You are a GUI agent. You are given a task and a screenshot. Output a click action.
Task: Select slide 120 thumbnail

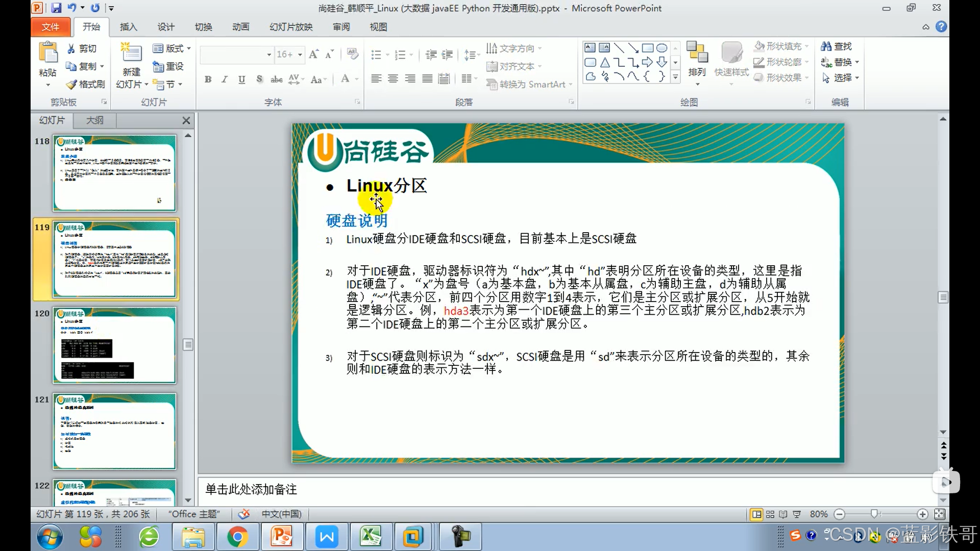tap(114, 345)
